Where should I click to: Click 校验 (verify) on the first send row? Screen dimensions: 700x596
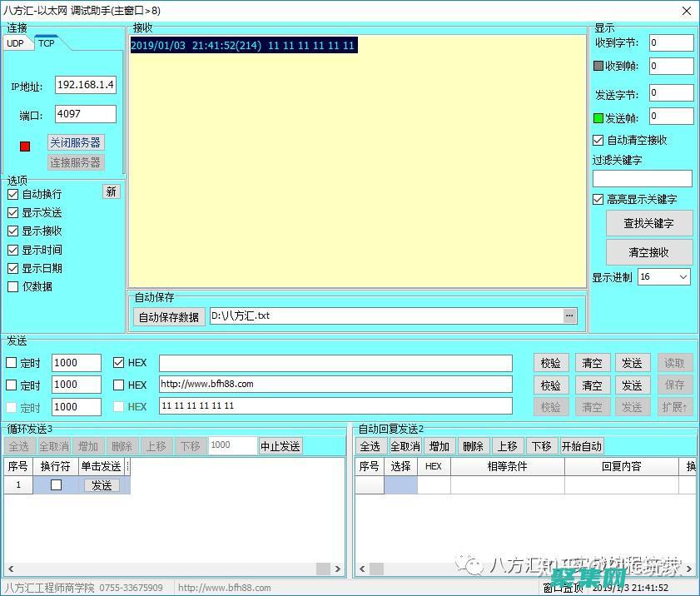(550, 362)
